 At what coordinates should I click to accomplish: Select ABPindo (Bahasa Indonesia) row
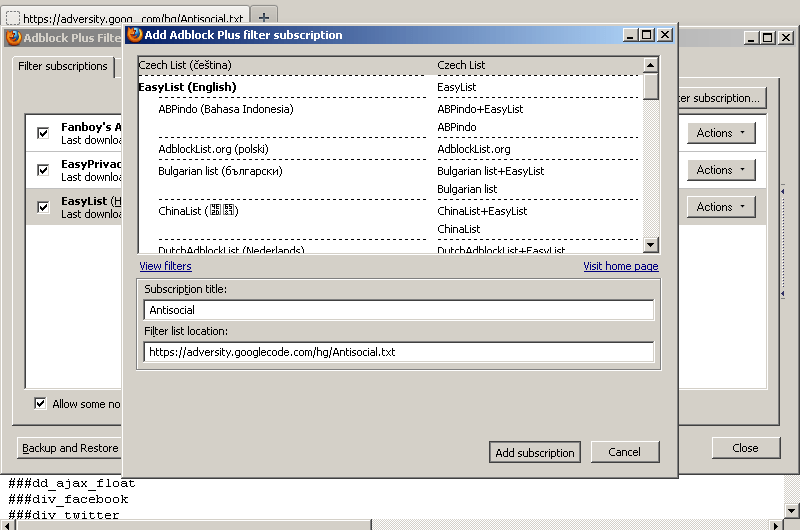pos(226,109)
